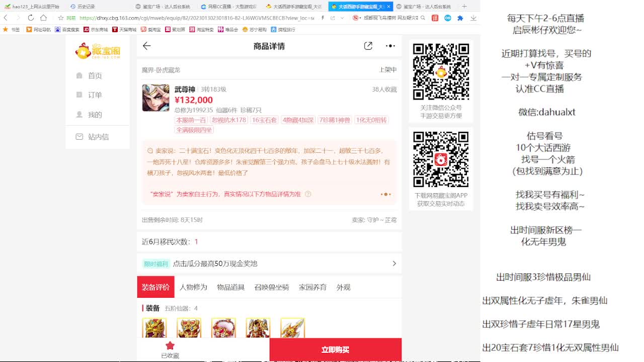Switch to the 人物修为 tab
This screenshot has width=644, height=362.
[x=193, y=287]
